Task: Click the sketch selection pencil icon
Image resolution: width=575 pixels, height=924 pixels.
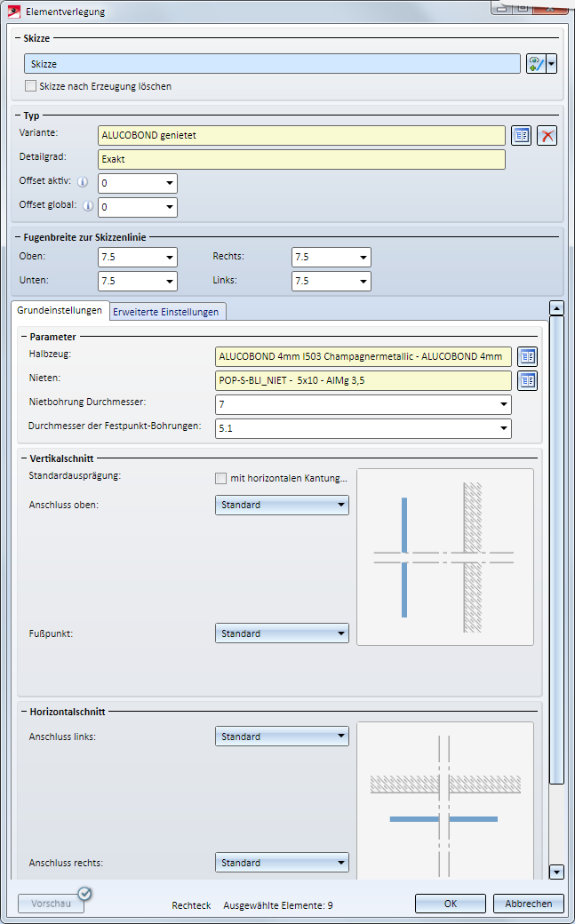Action: point(536,64)
